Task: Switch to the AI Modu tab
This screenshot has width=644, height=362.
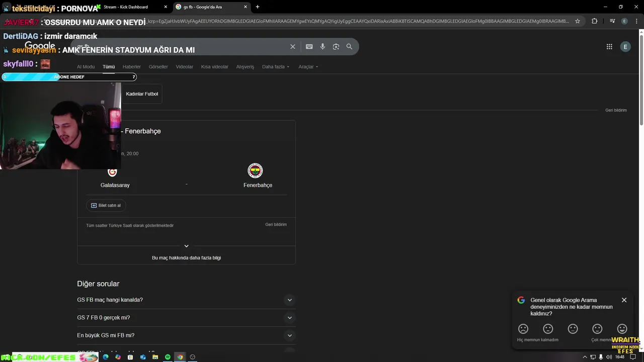Action: coord(86,67)
